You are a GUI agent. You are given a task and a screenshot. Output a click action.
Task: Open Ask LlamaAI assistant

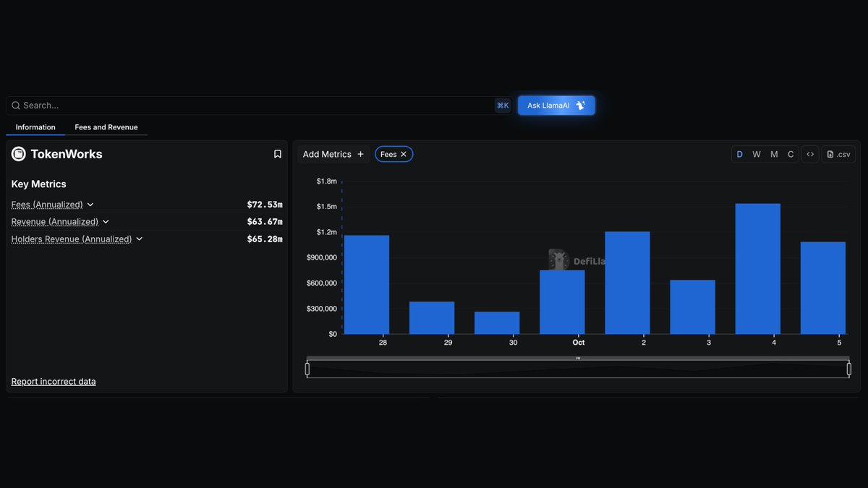click(556, 106)
